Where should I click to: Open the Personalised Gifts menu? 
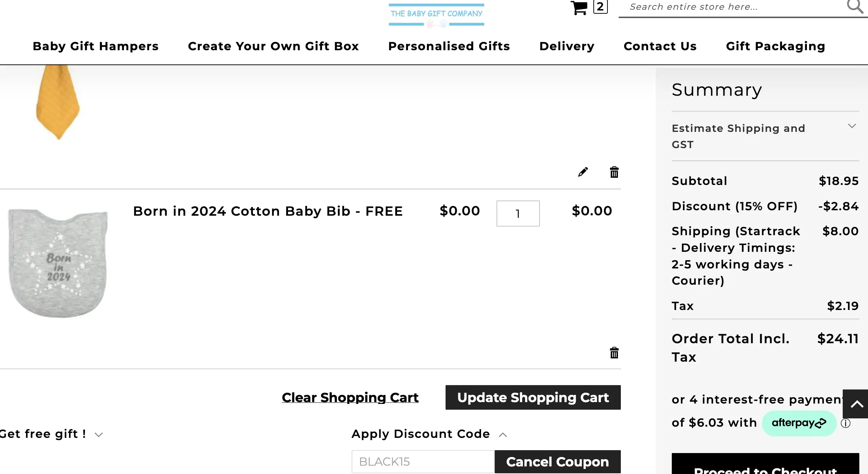click(449, 46)
